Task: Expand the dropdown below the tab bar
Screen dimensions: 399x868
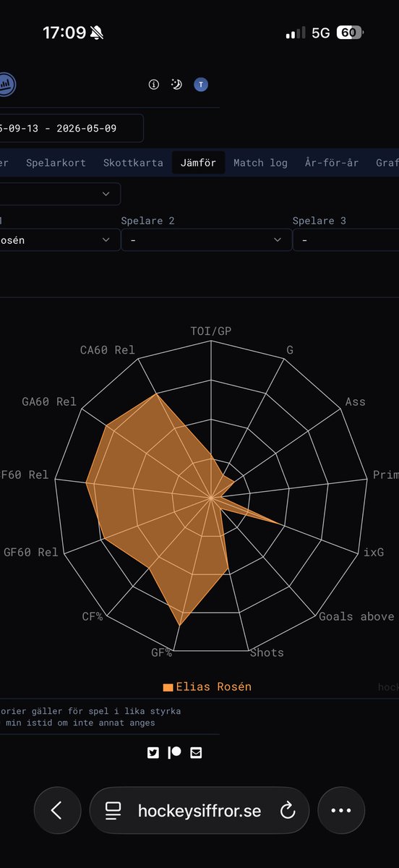Action: tap(60, 194)
